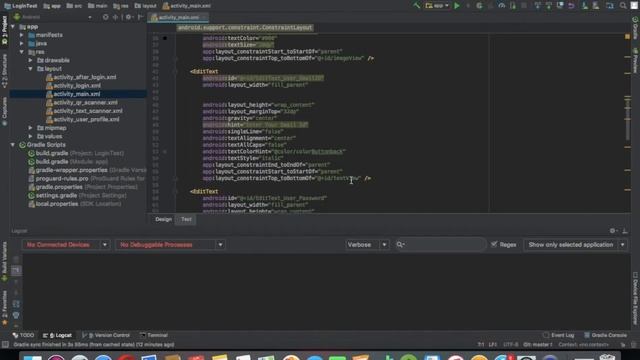Switch to the Design editor tab
The height and width of the screenshot is (360, 640).
(x=163, y=220)
